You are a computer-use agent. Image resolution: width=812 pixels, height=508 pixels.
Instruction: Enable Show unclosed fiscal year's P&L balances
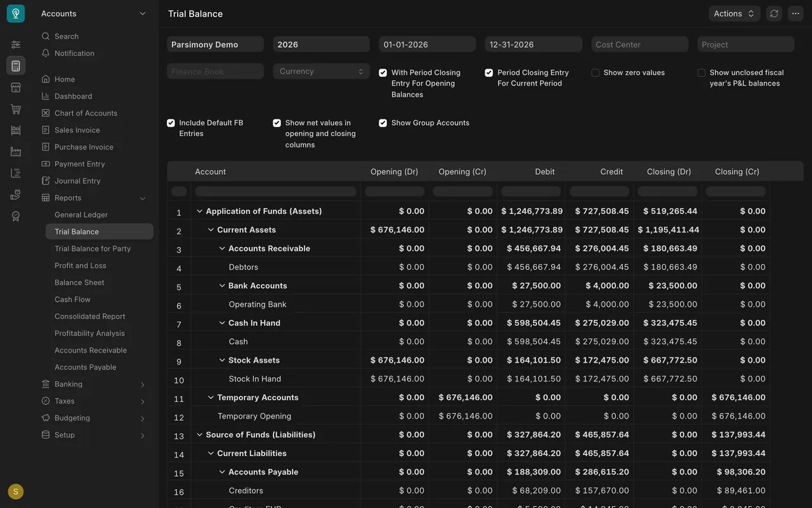(701, 73)
